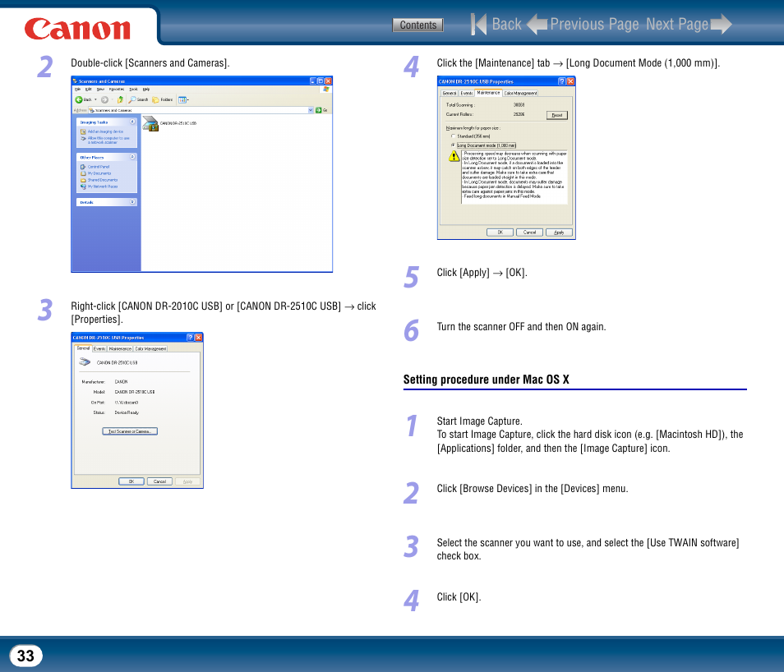Click the yellow warning icon in Maintenance dialog
Screen dimensions: 784x672
pyautogui.click(x=454, y=156)
